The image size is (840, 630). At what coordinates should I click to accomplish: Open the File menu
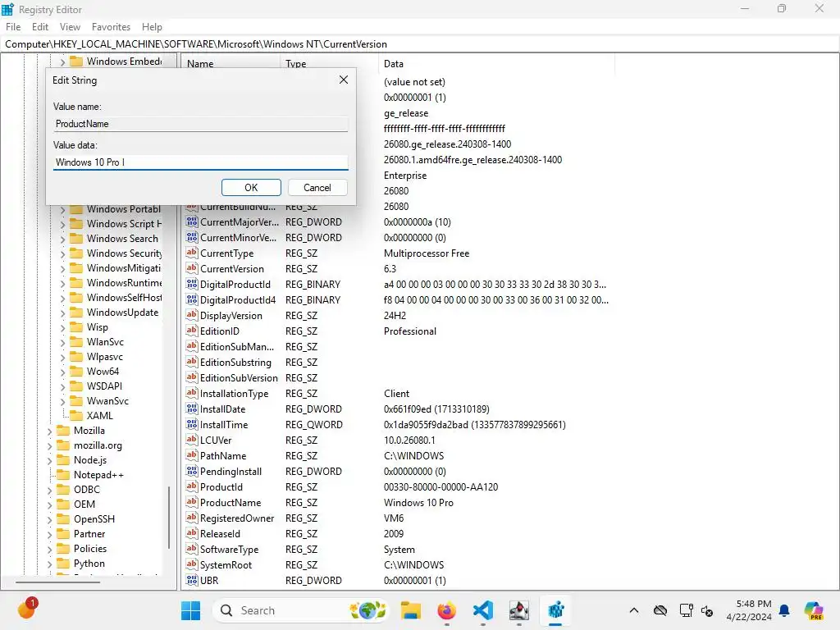[x=13, y=27]
